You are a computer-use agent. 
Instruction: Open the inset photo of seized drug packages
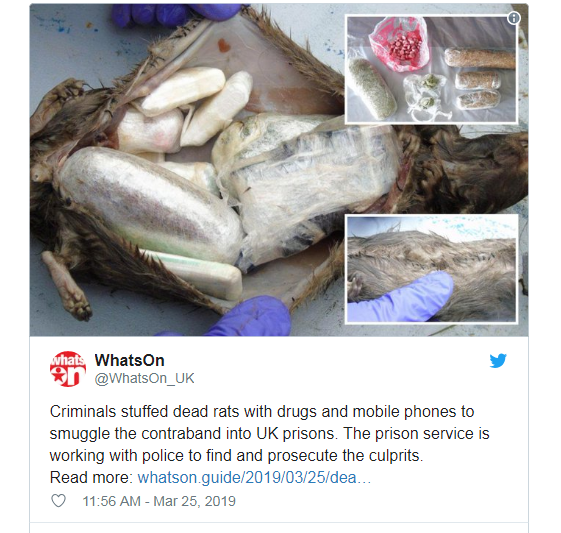coord(431,69)
